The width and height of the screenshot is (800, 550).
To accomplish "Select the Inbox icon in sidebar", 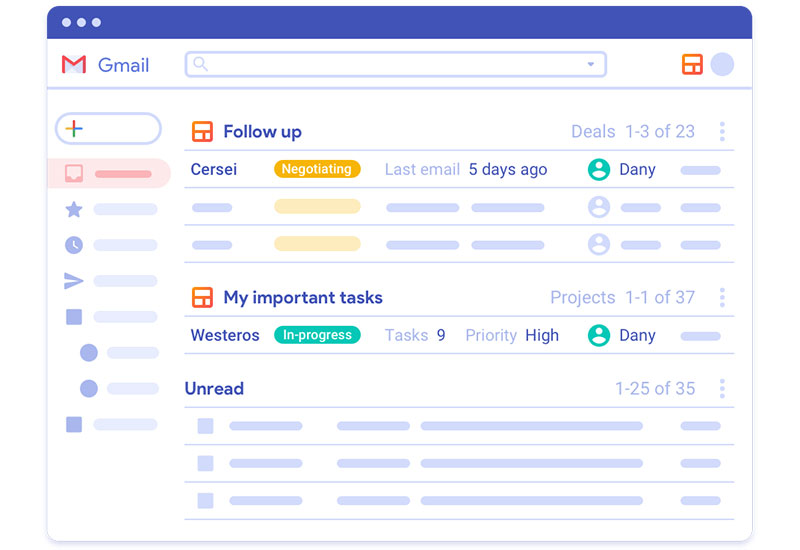I will click(x=74, y=173).
